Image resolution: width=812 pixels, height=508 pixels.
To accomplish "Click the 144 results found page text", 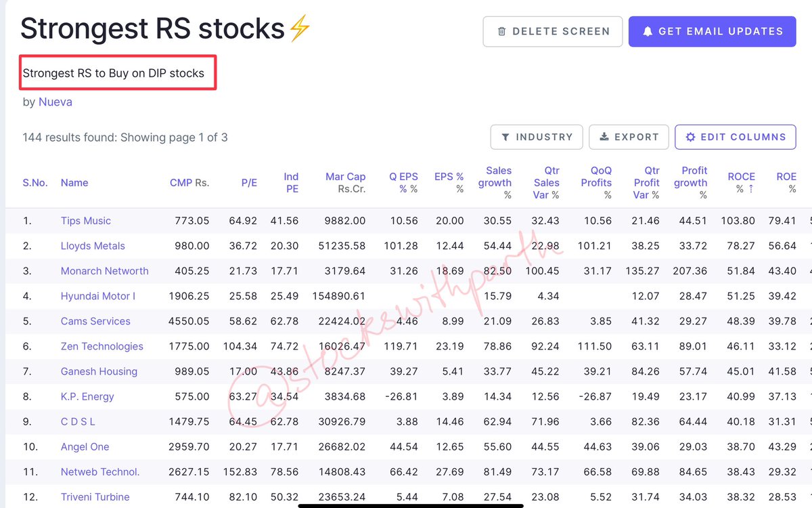I will [125, 137].
